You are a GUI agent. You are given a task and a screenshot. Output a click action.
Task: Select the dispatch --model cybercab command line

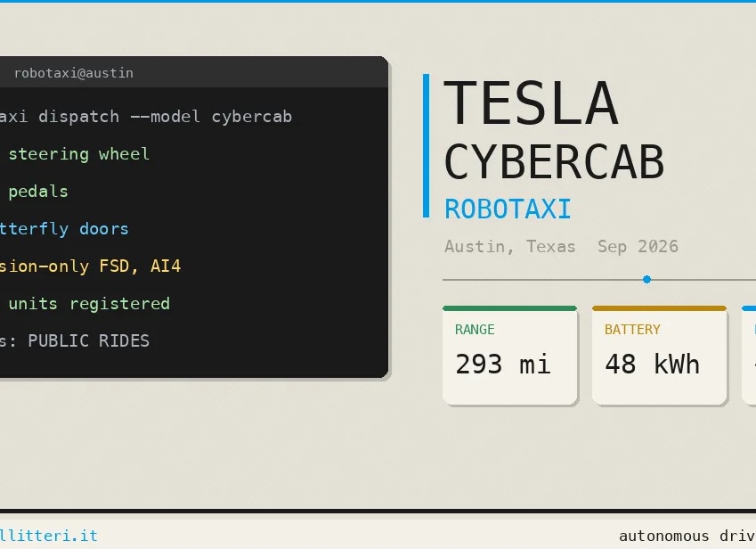146,117
